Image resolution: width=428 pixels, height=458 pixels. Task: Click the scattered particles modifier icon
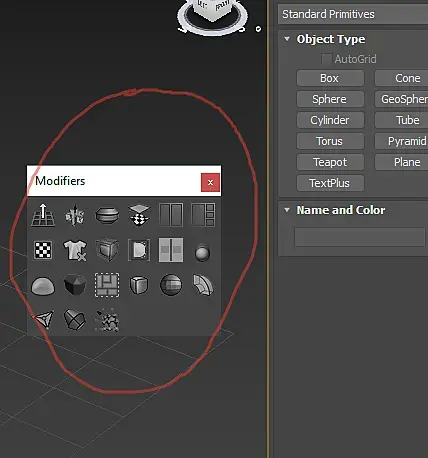click(x=107, y=320)
